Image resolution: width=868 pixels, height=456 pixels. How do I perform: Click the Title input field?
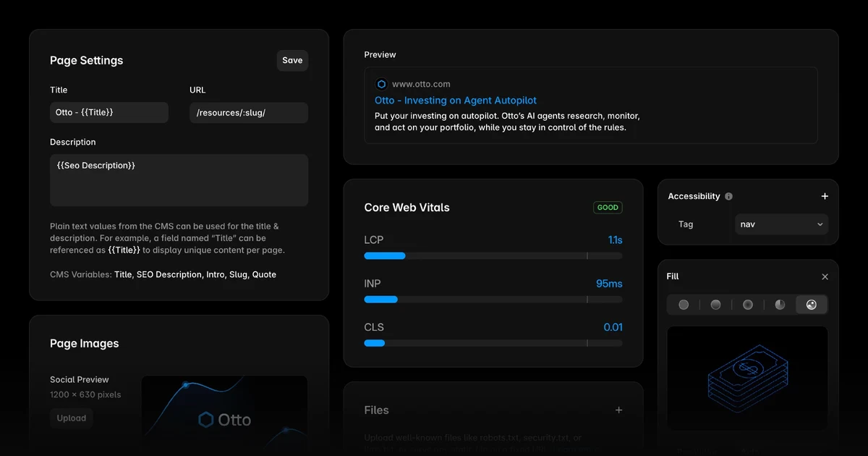109,112
